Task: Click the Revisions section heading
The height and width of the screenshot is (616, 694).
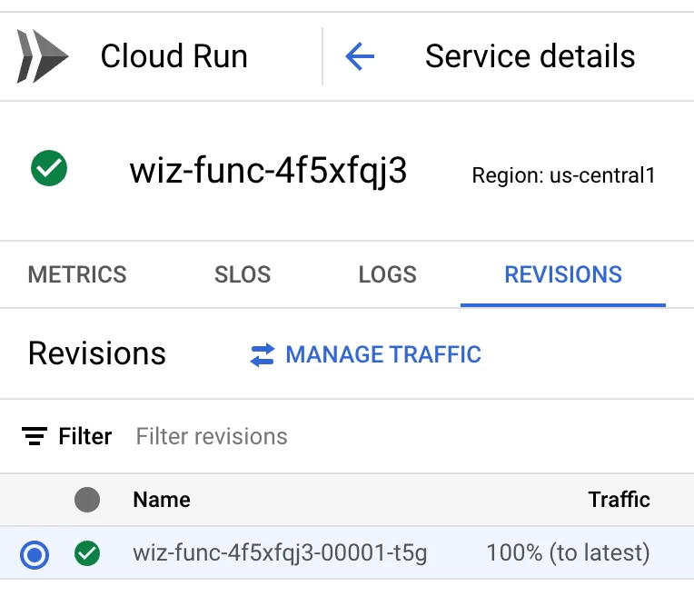Action: pos(97,353)
